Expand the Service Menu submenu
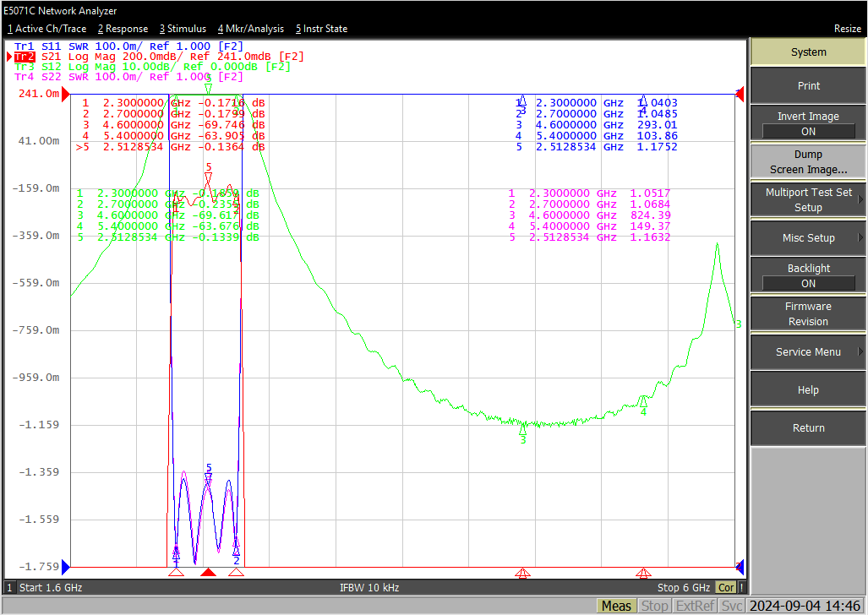Image resolution: width=868 pixels, height=615 pixels. click(808, 352)
